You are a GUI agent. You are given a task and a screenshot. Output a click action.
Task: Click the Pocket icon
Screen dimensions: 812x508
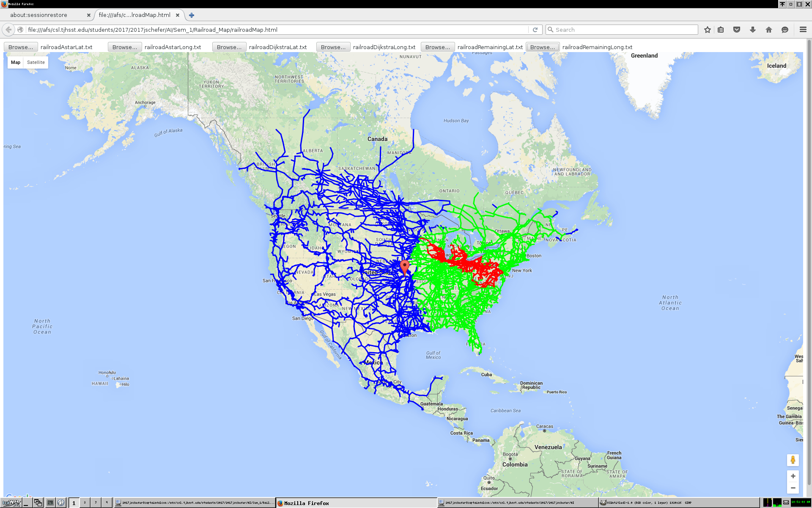tap(737, 30)
